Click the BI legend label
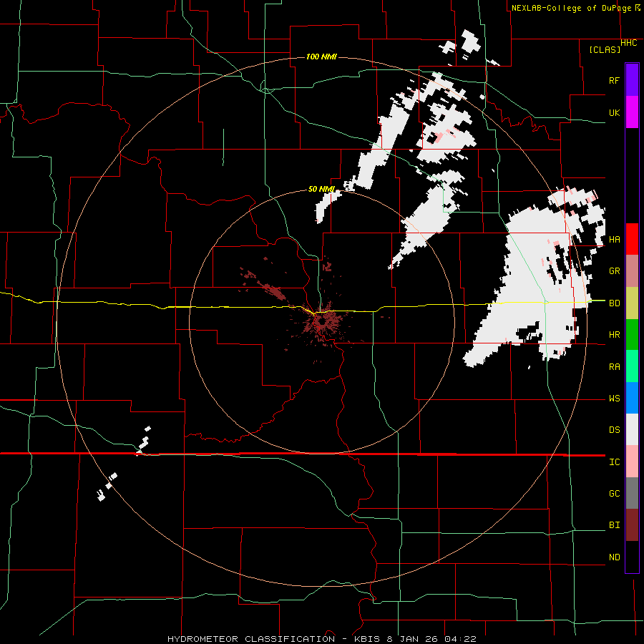644x644 pixels. coord(614,525)
